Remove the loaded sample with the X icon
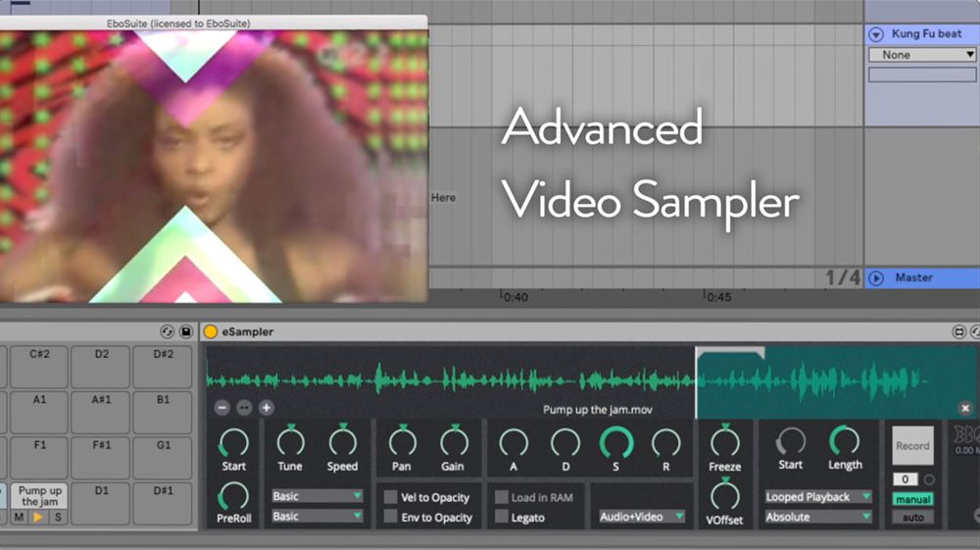980x550 pixels. [965, 408]
